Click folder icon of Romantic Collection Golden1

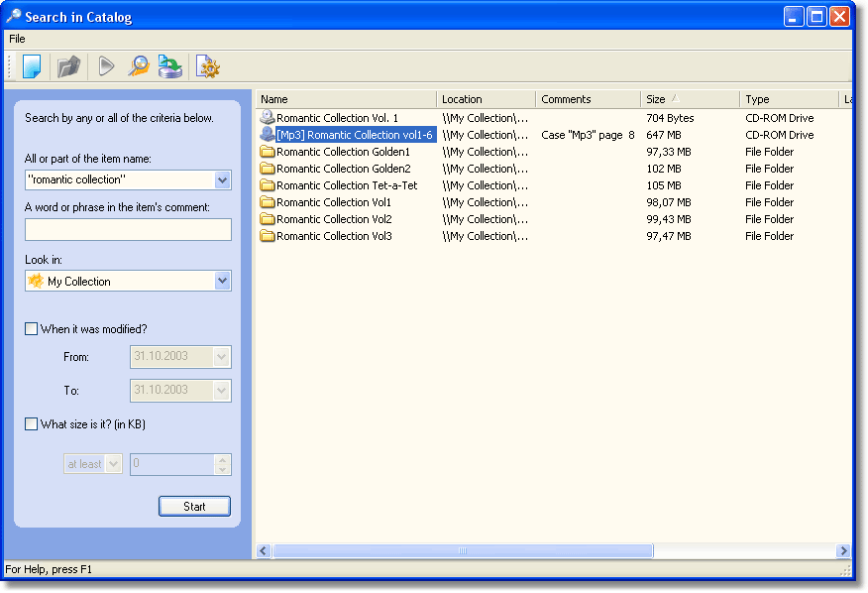pyautogui.click(x=268, y=152)
